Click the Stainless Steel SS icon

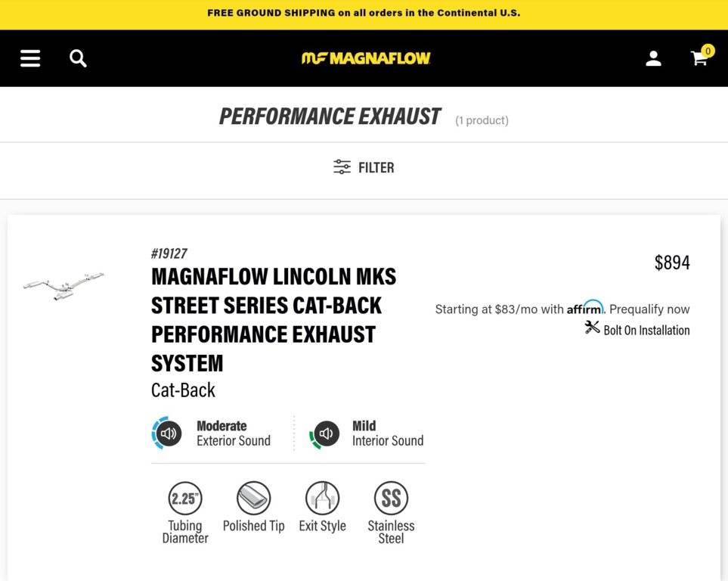pos(391,499)
